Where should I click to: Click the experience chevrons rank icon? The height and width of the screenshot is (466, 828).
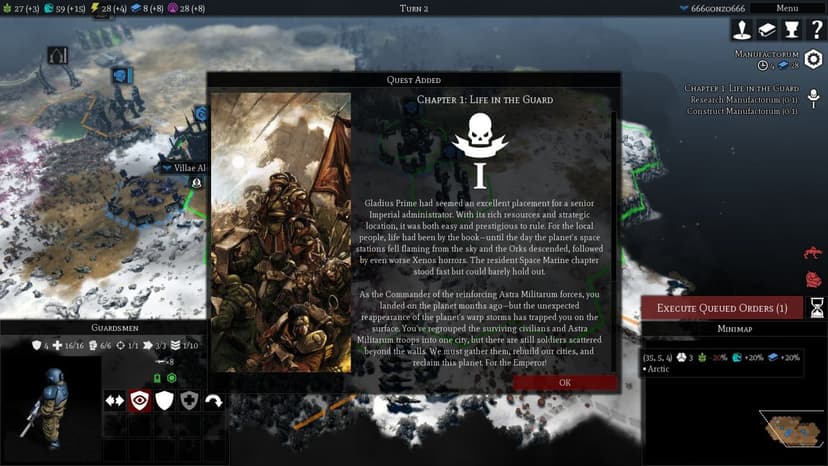[175, 346]
